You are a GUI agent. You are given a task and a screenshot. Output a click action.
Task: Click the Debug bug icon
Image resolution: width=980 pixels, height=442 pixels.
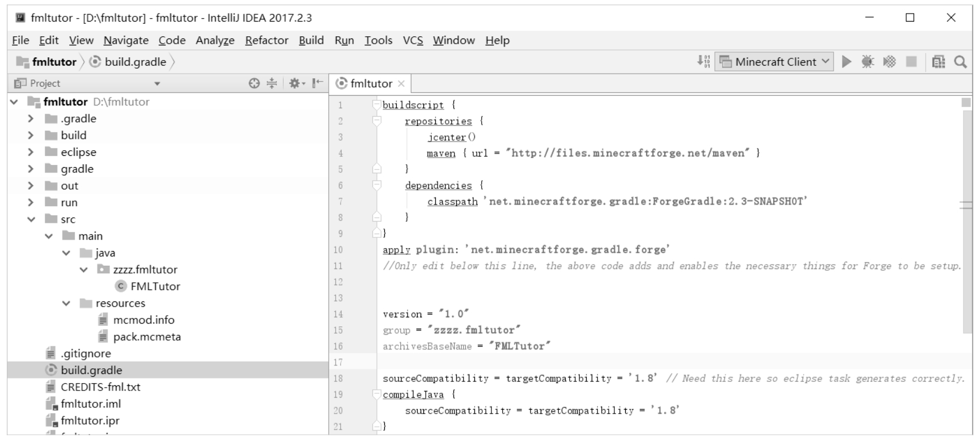(x=867, y=62)
